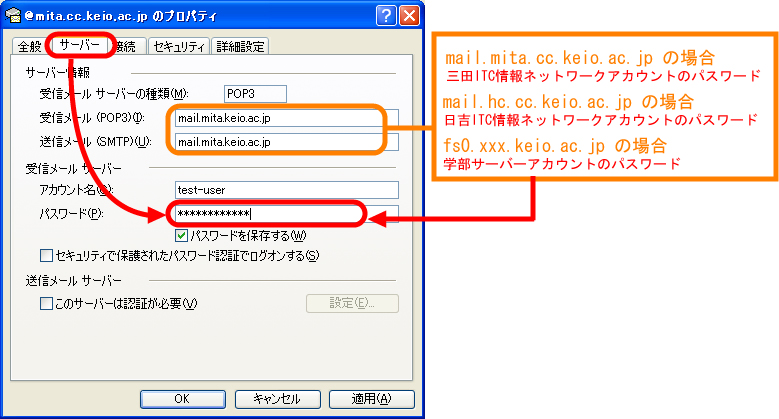Enable secure password authentication logon checkbox
The width and height of the screenshot is (779, 419).
(x=46, y=256)
